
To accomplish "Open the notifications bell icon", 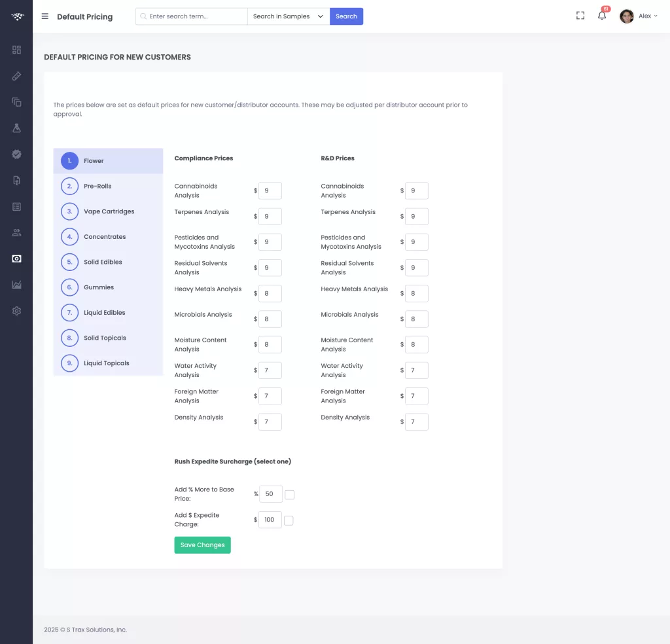I will (602, 16).
